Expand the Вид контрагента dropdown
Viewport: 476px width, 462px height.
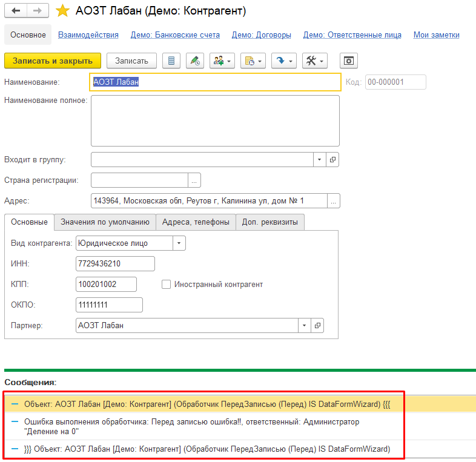[179, 243]
